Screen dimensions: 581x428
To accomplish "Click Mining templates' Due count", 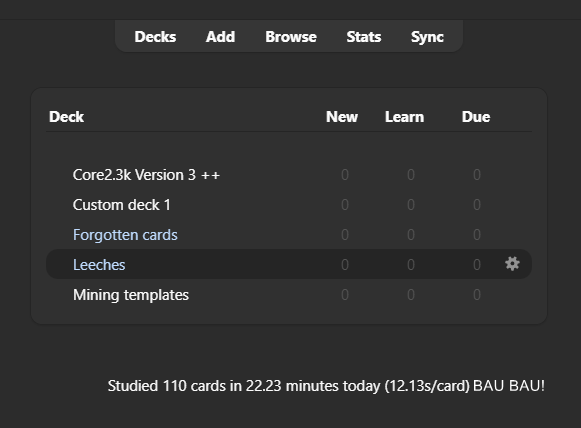I will tap(477, 295).
